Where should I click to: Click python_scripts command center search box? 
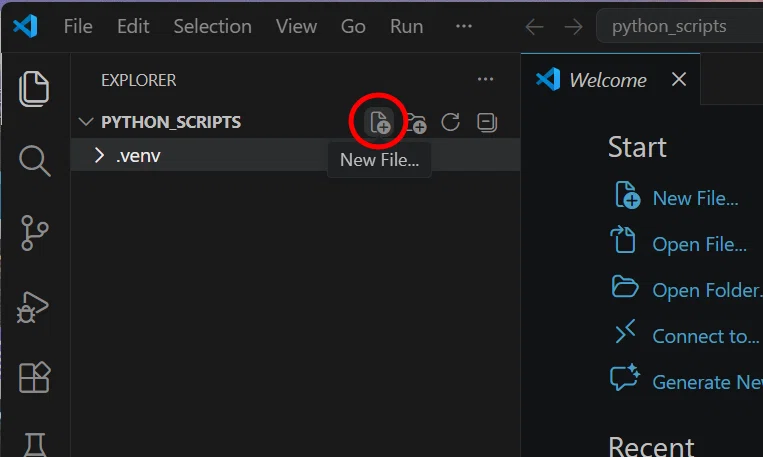pyautogui.click(x=679, y=26)
